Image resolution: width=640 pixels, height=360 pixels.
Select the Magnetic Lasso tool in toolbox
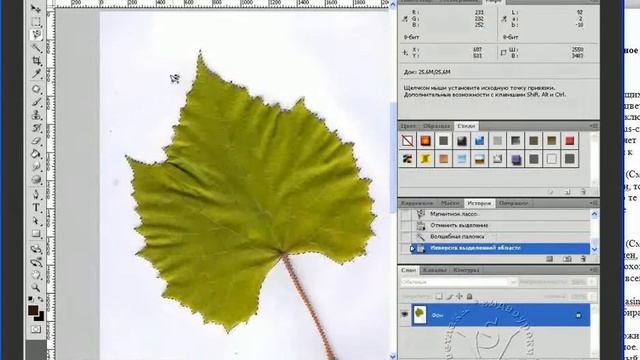(x=36, y=35)
